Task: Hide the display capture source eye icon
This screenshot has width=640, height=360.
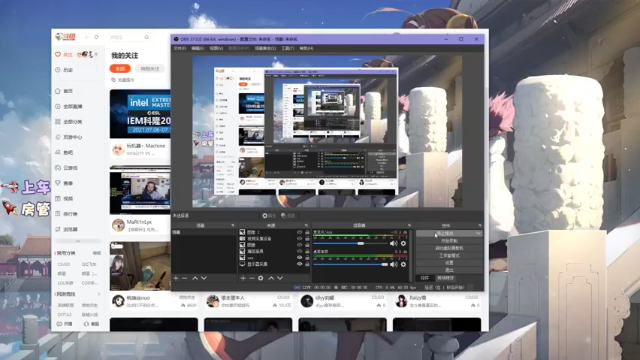Action: coord(300,264)
